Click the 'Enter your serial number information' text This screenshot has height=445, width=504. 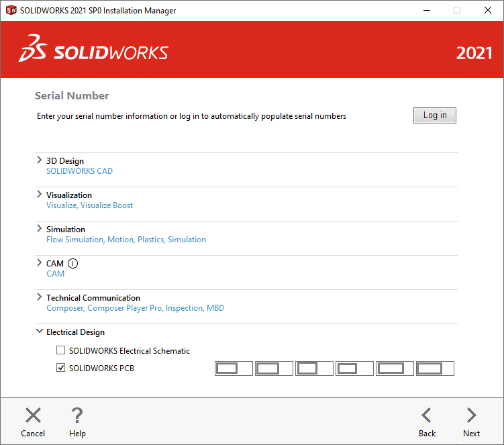click(x=191, y=116)
